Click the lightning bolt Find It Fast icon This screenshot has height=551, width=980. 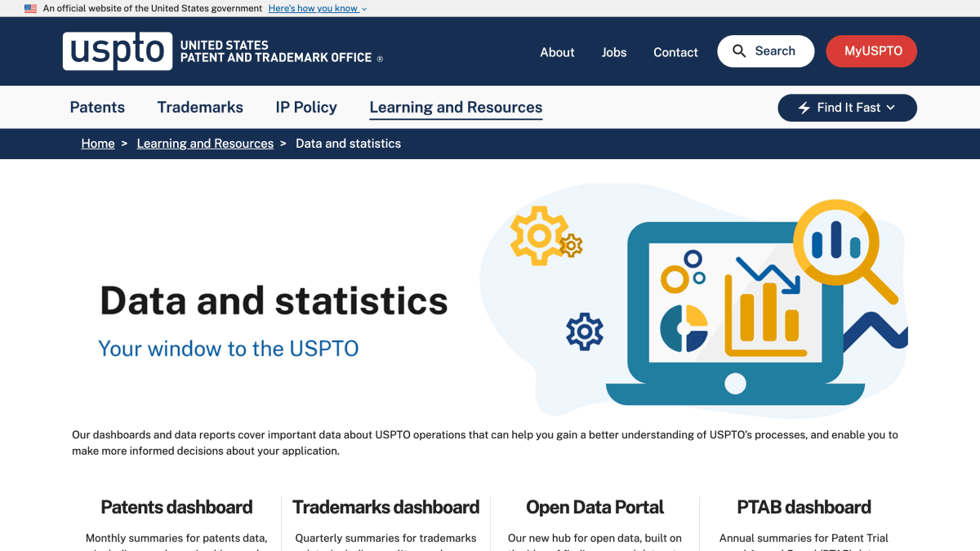[804, 108]
